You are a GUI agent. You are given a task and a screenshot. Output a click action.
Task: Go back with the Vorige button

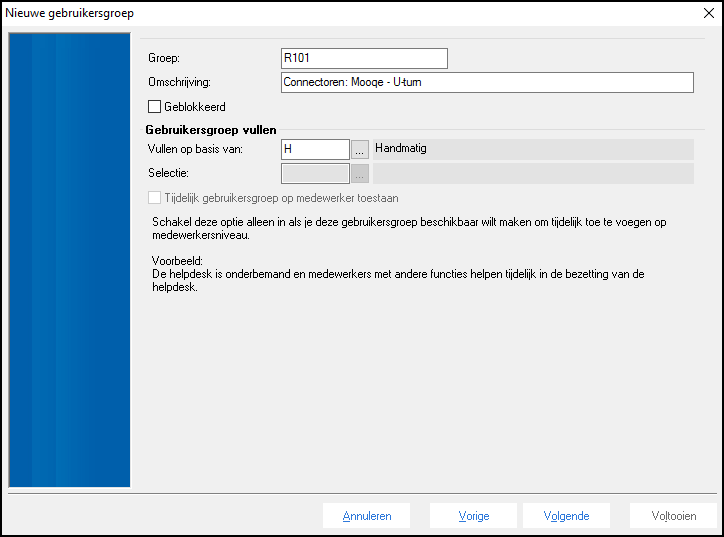[x=474, y=516]
